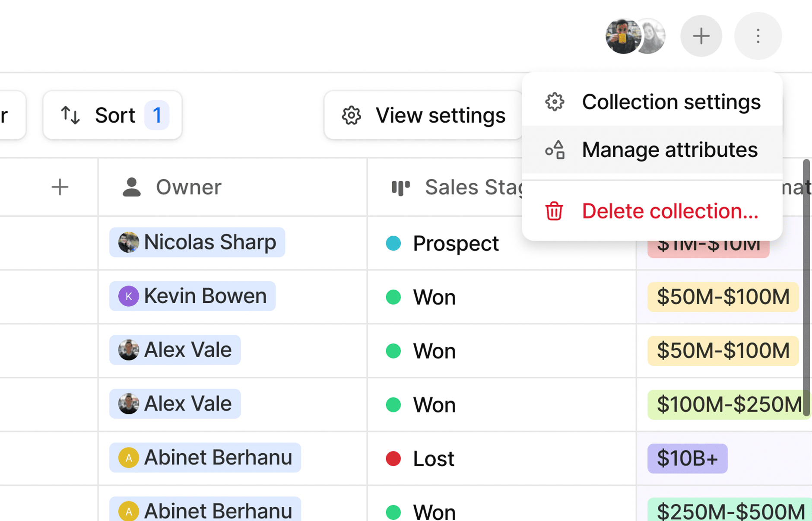The image size is (812, 521).
Task: Open the View settings button
Action: pyautogui.click(x=423, y=115)
